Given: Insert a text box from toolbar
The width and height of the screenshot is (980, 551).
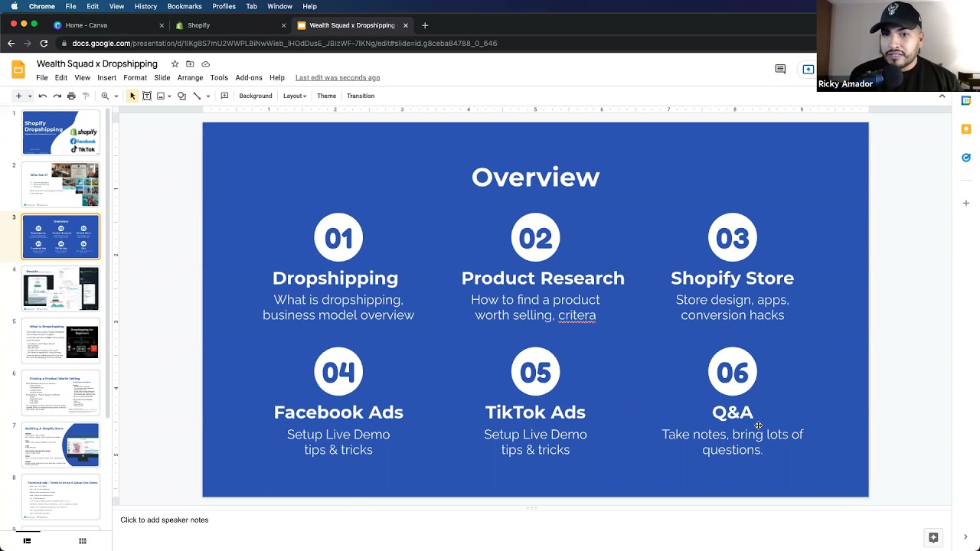Looking at the screenshot, I should pos(147,96).
